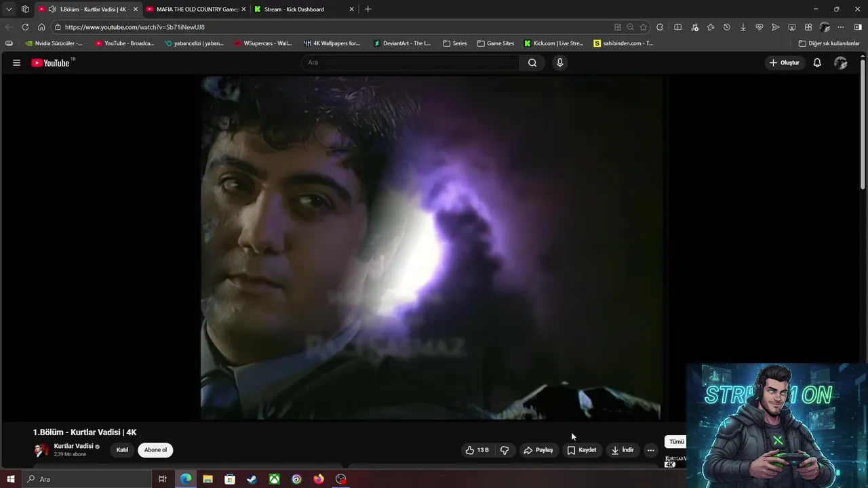Expand the tab search dropdown arrow
Screen dimensions: 868x488
[9, 9]
